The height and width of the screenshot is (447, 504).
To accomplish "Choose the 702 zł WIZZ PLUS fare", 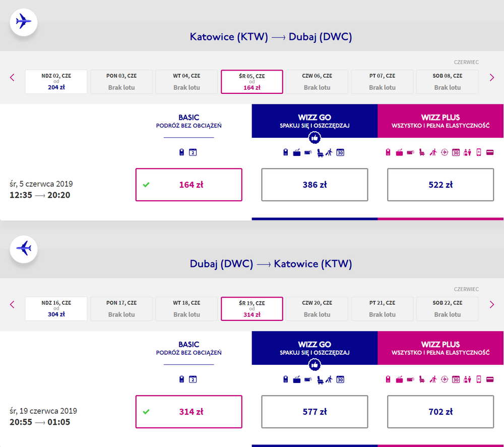I will 440,412.
